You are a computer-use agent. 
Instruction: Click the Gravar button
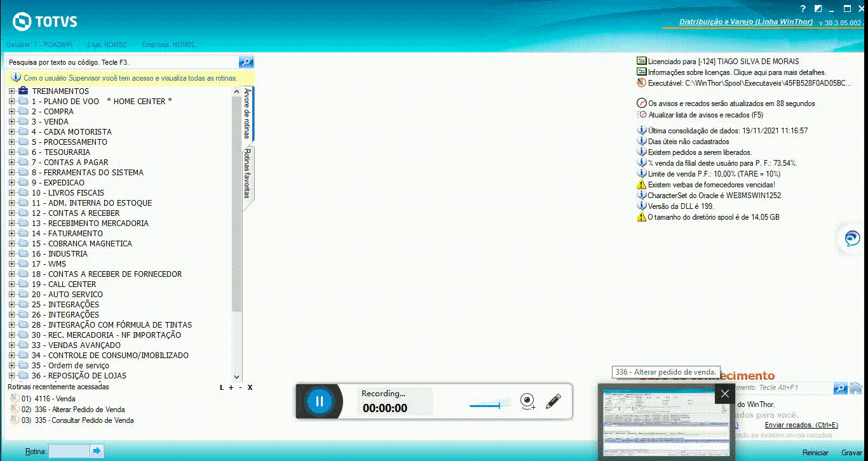852,453
